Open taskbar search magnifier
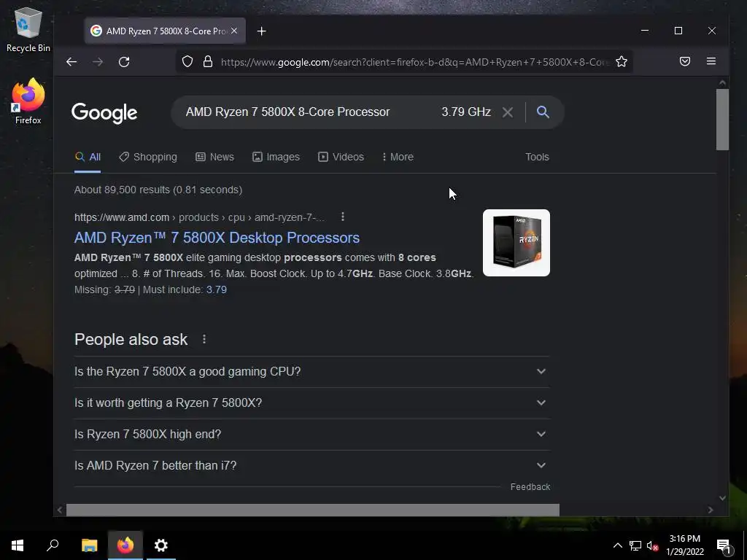This screenshot has height=560, width=747. click(x=53, y=545)
